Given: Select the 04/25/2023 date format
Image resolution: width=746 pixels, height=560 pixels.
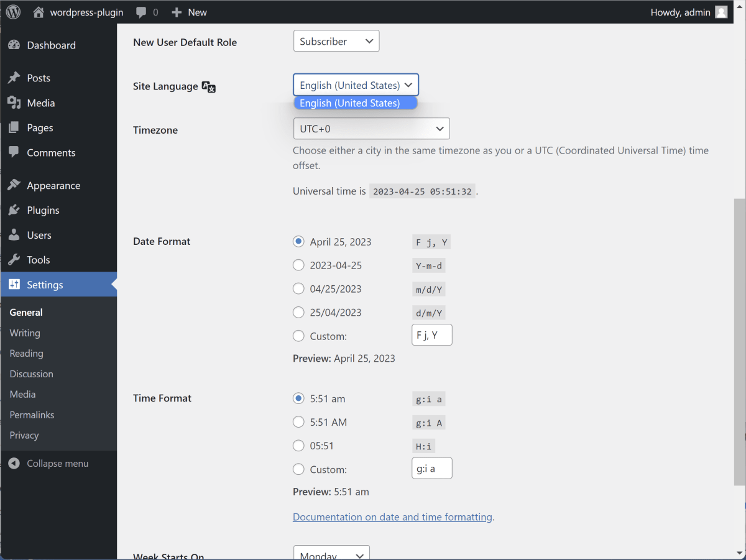Looking at the screenshot, I should (298, 289).
